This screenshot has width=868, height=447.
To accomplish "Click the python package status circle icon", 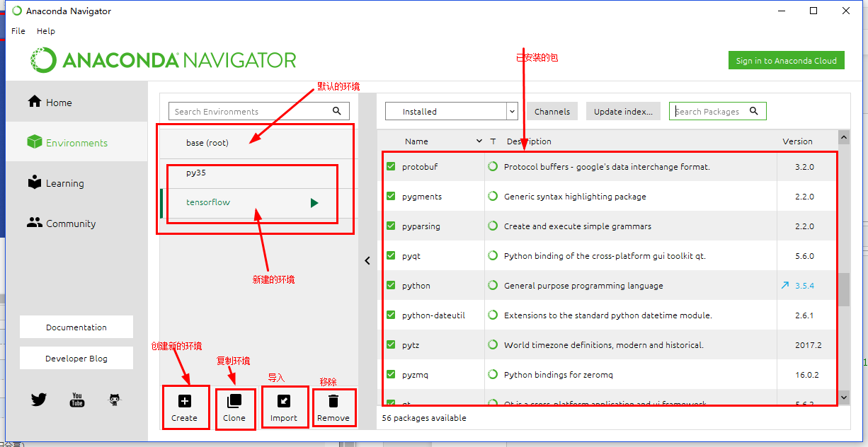I will tap(493, 286).
